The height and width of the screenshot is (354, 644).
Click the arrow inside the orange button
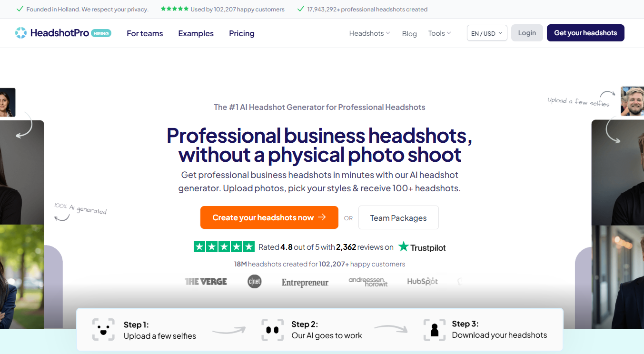pos(322,217)
